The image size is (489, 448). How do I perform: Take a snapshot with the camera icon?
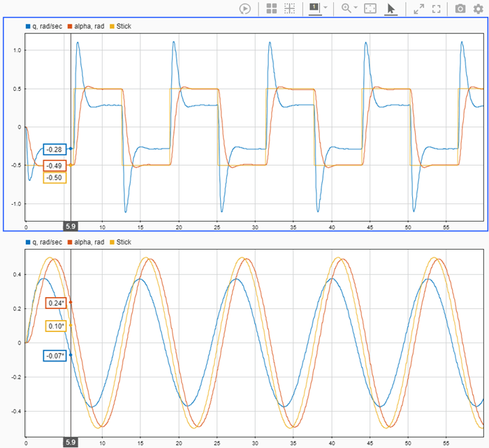[x=460, y=8]
